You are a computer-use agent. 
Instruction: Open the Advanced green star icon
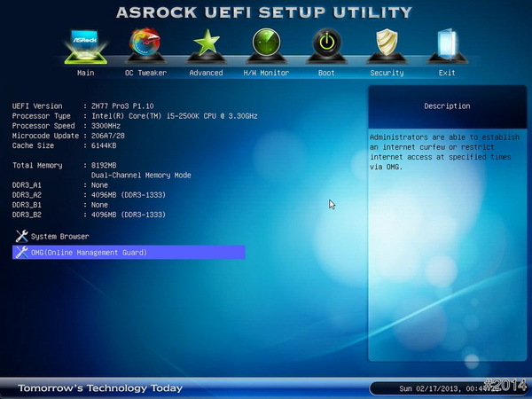(x=206, y=46)
